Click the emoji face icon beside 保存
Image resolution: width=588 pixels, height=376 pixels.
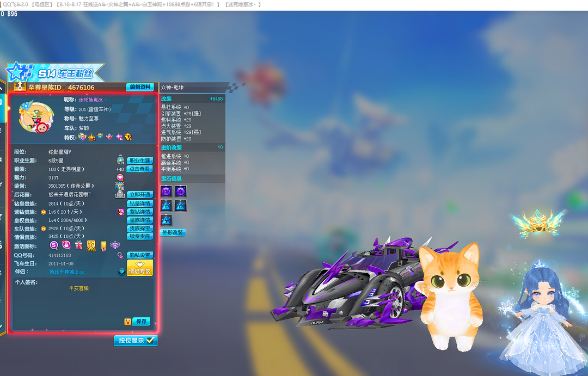[128, 322]
